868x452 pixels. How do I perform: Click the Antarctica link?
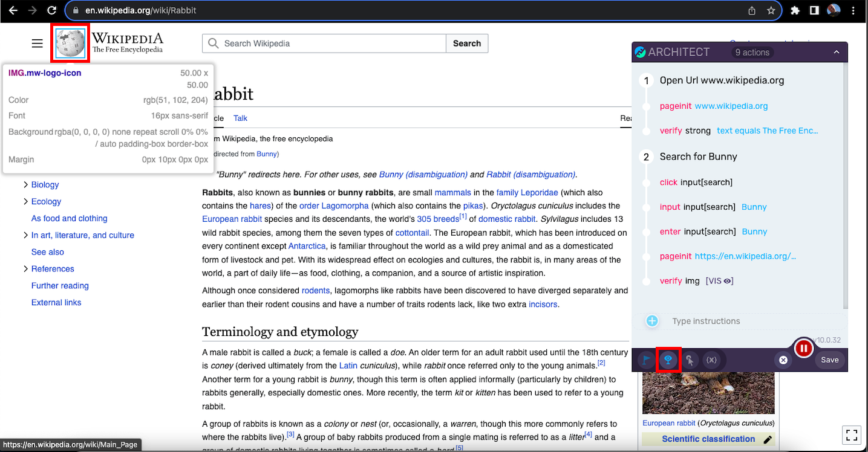tap(307, 247)
